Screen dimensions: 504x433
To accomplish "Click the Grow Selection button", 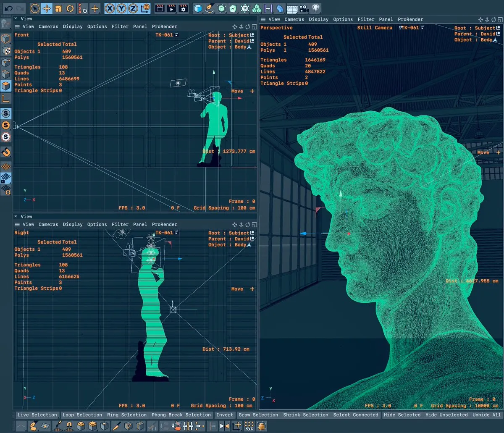I will pos(258,415).
